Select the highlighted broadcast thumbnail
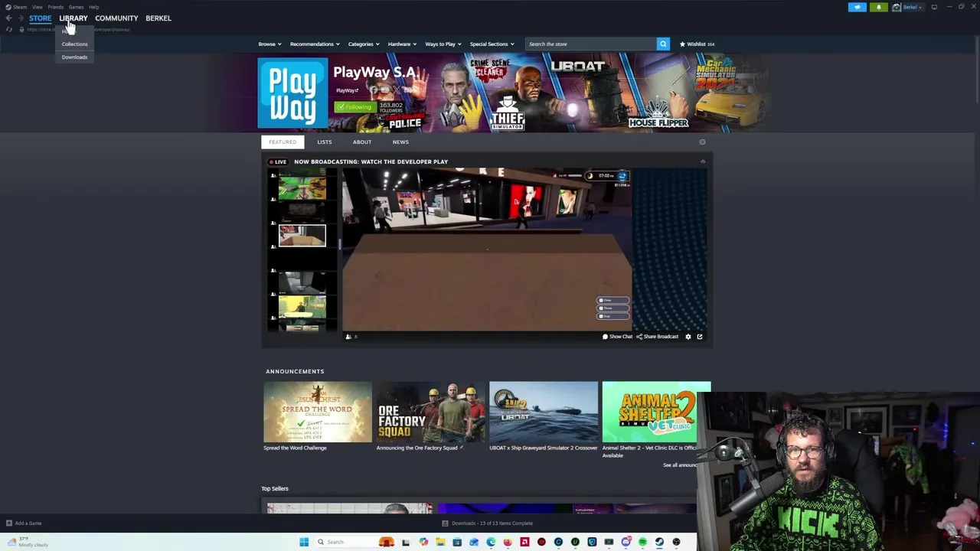The height and width of the screenshot is (551, 980). [302, 236]
